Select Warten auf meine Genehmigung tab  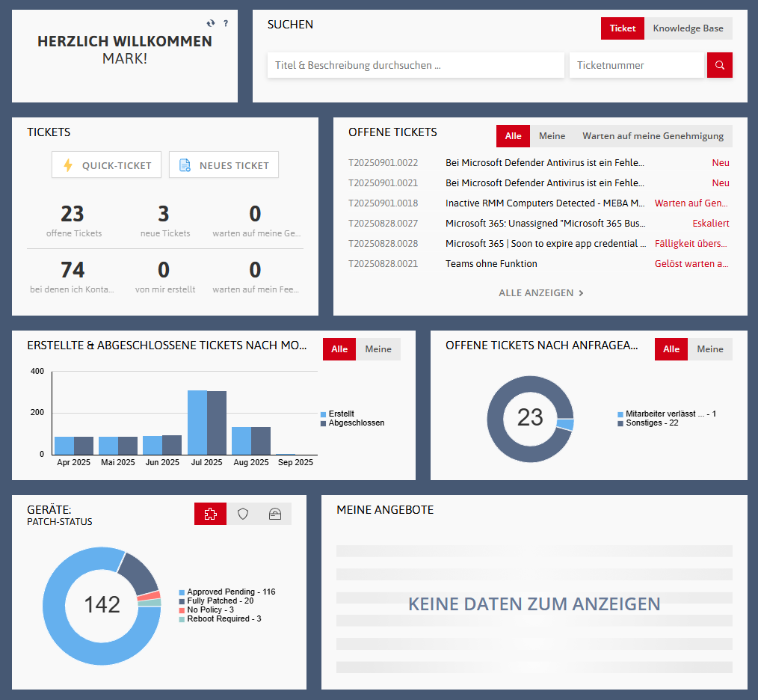click(x=653, y=136)
